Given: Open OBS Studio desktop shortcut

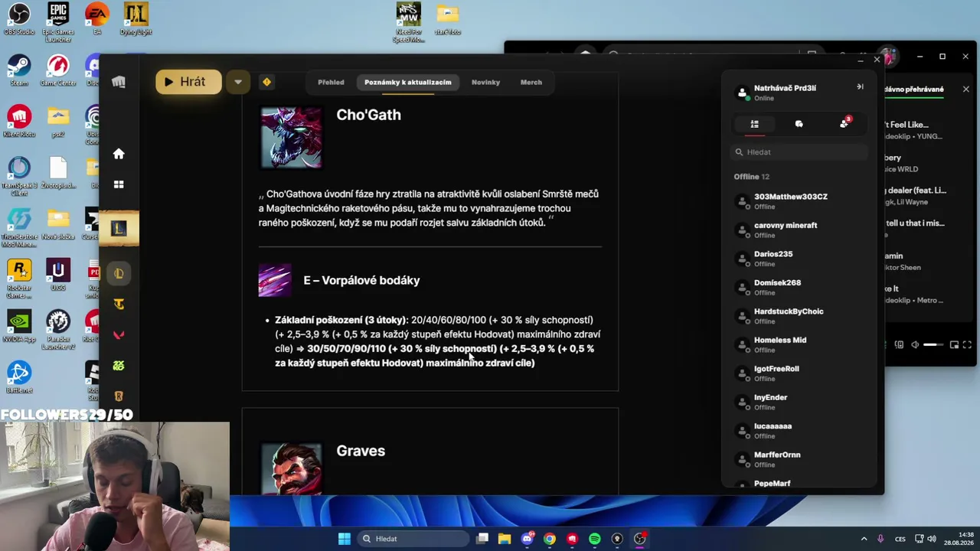Looking at the screenshot, I should click(19, 19).
